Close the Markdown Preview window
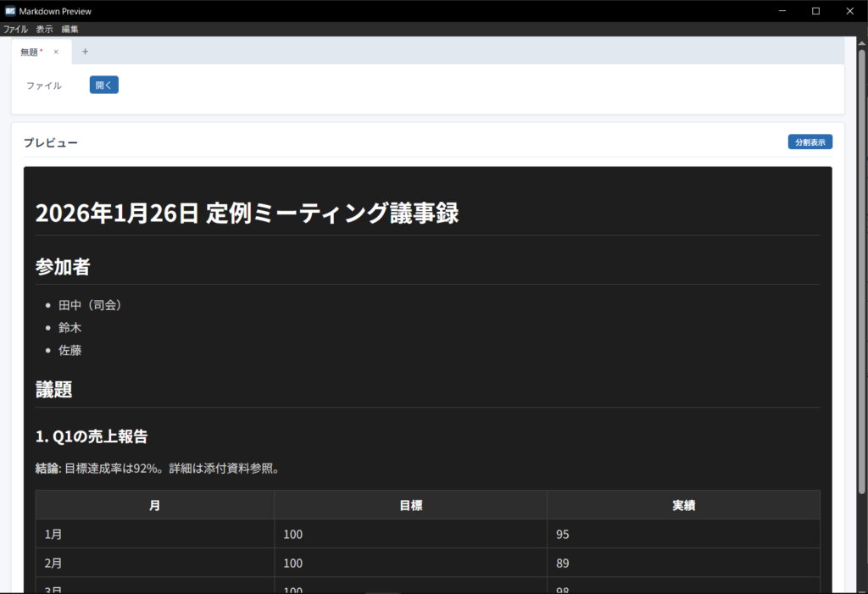The image size is (868, 594). tap(849, 11)
